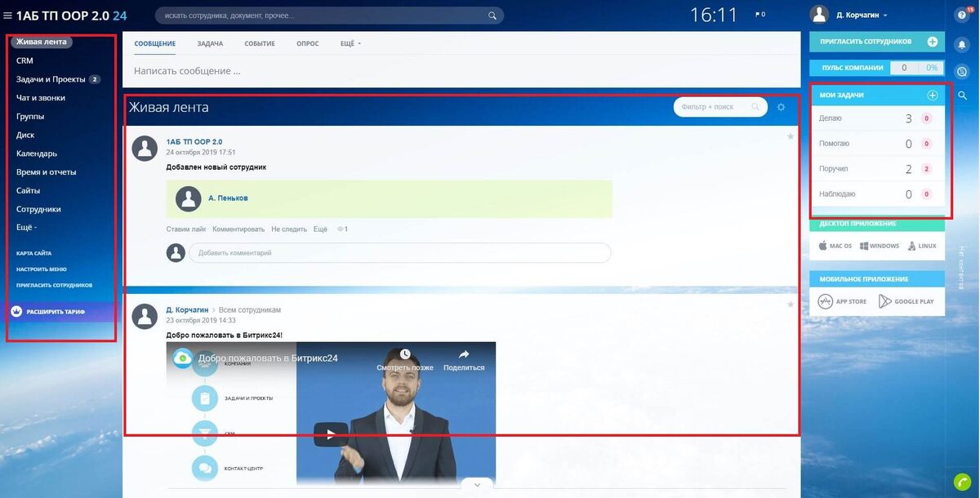Click the flag counter icon near the clock
This screenshot has width=980, height=498.
pos(758,15)
